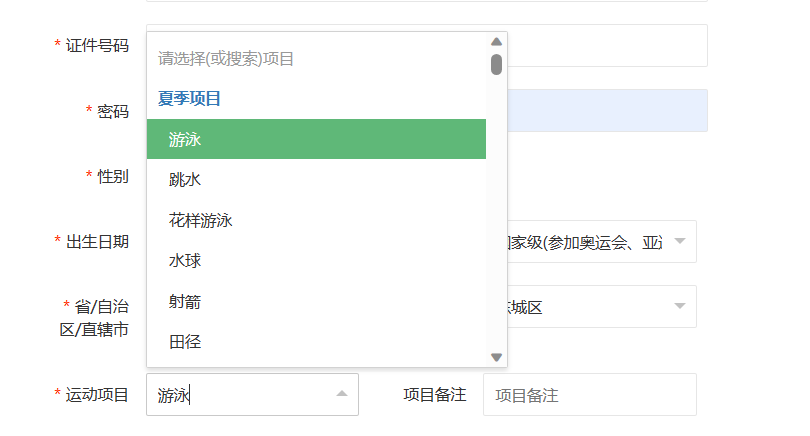The height and width of the screenshot is (436, 810).
Task: Select 田径 in the dropdown
Action: pos(316,341)
